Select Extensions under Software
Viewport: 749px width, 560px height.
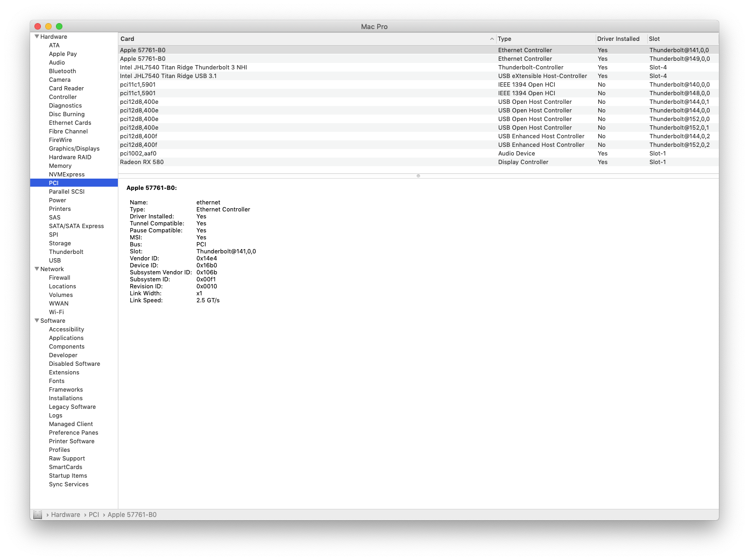tap(64, 372)
